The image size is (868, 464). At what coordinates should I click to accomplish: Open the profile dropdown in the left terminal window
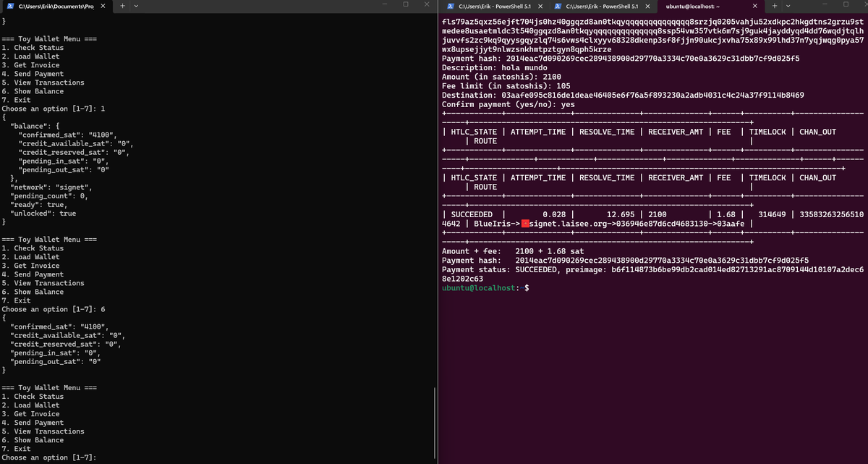(x=137, y=6)
